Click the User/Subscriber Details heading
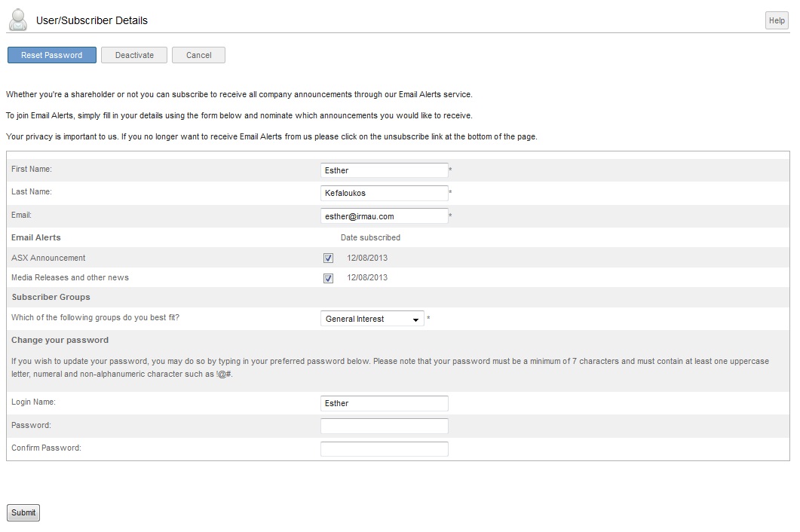 92,20
